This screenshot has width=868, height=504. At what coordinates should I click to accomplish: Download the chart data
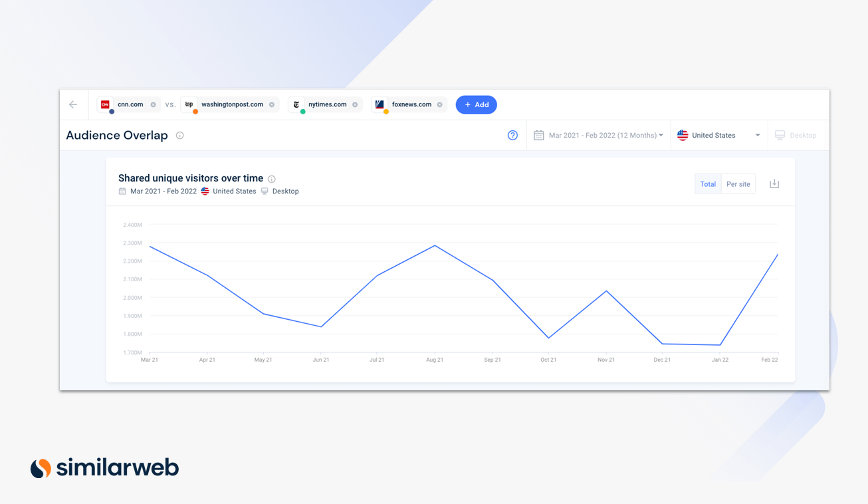pyautogui.click(x=774, y=184)
